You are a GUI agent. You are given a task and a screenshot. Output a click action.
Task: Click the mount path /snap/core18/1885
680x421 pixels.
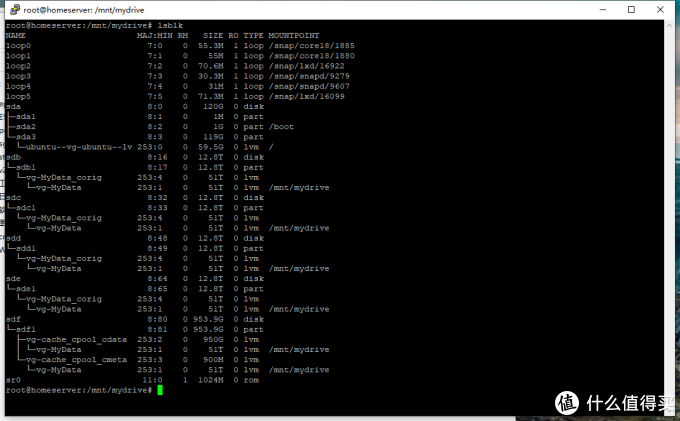(x=311, y=46)
